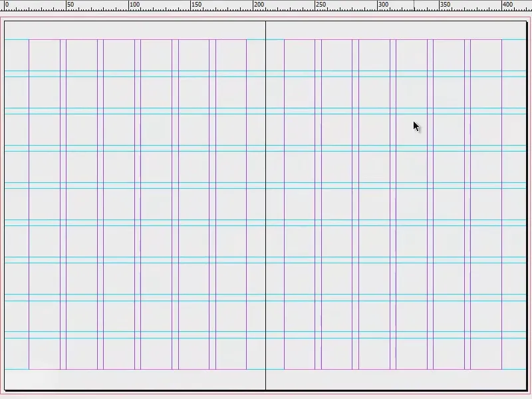Click the pasteboard area left of the page

tap(3, 199)
